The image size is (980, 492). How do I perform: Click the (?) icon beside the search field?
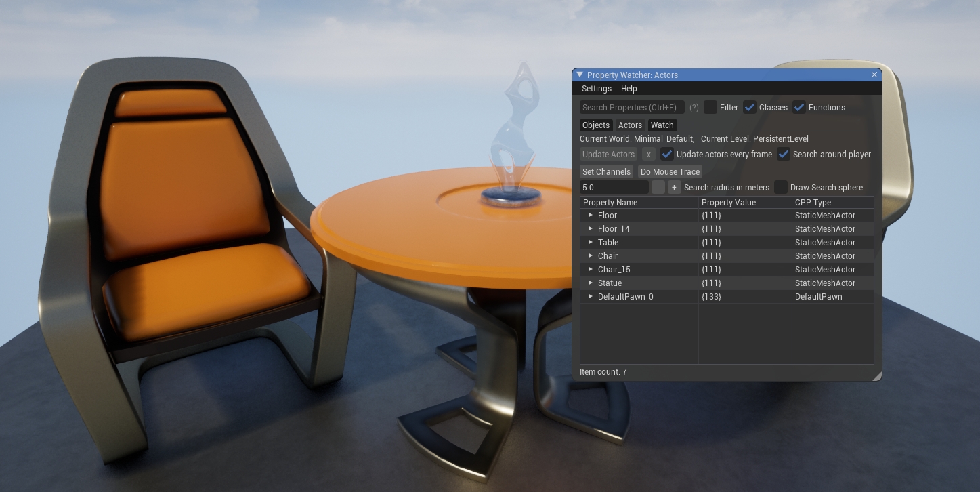694,107
